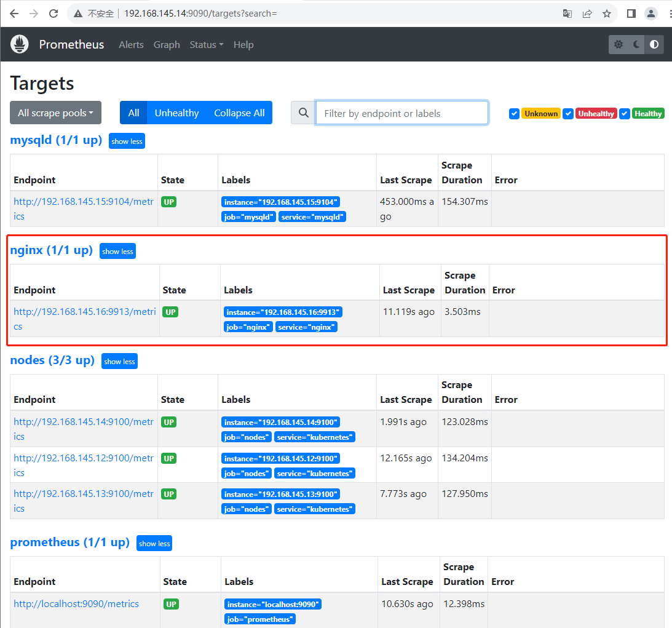Open the 192.168.145.12:9100 metrics link

83,465
